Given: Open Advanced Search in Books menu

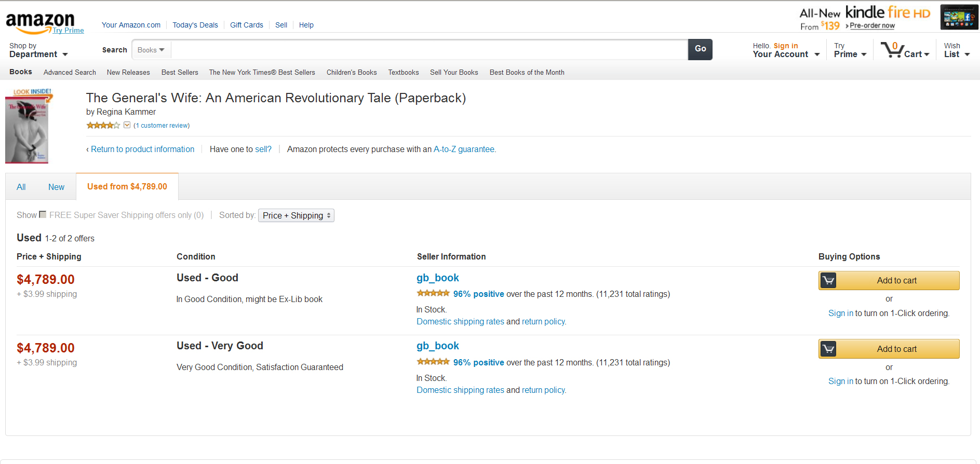Looking at the screenshot, I should tap(70, 72).
